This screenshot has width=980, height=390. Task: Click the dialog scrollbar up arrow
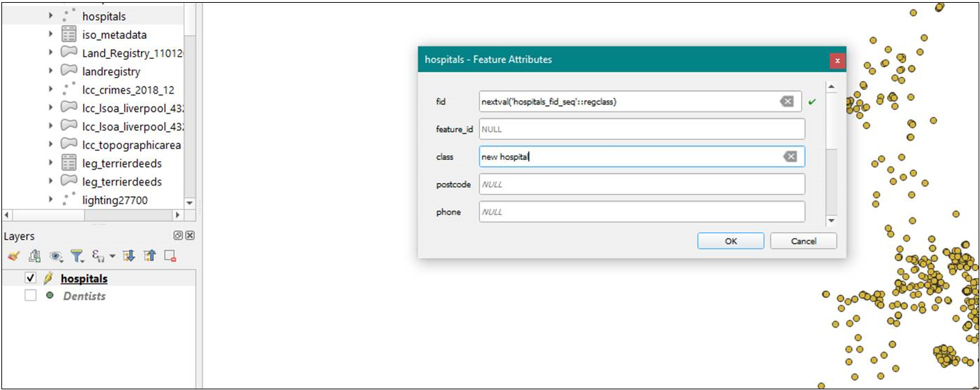832,87
